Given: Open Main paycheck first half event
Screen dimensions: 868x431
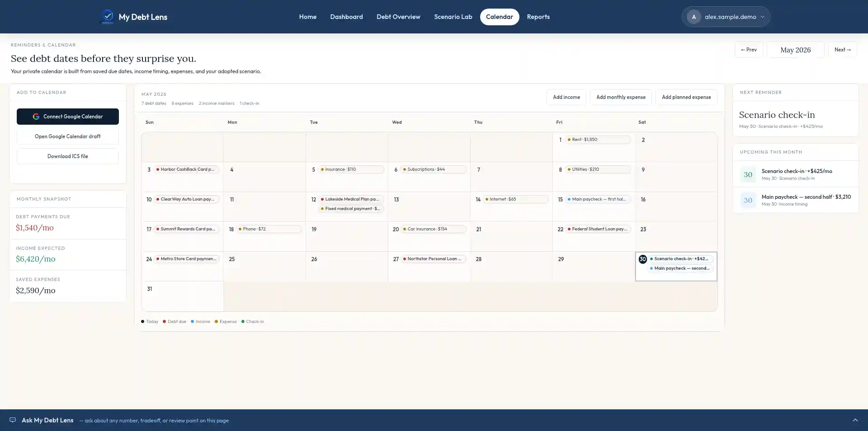Looking at the screenshot, I should [598, 199].
